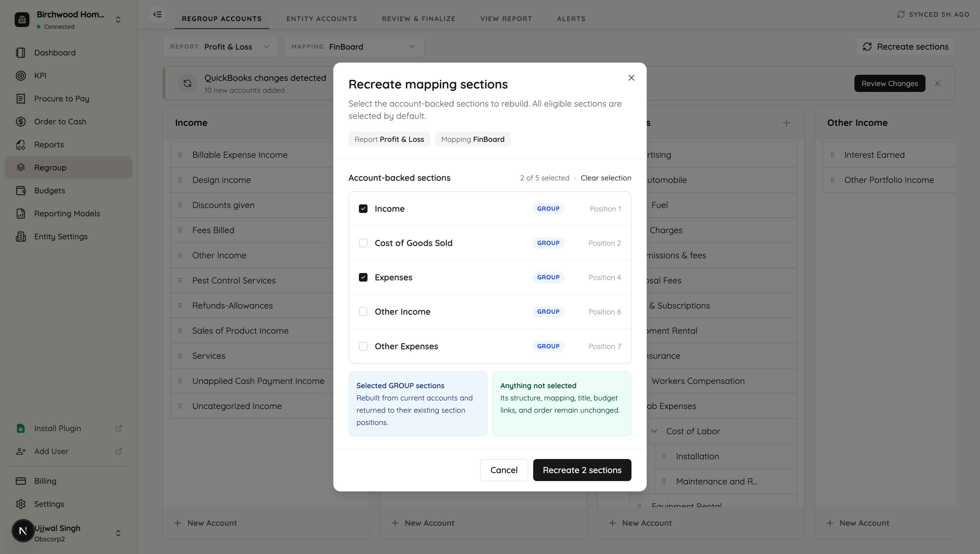
Task: Click the Mapping FinBoard chip in dialog
Action: coord(473,139)
